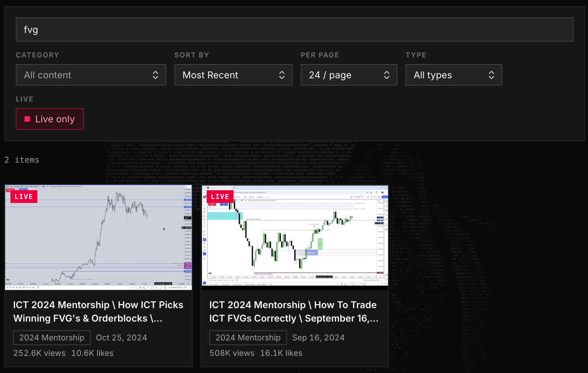Open the Oct 25, 2024 Nasdaq chart thumbnail
The width and height of the screenshot is (588, 373).
tap(98, 237)
